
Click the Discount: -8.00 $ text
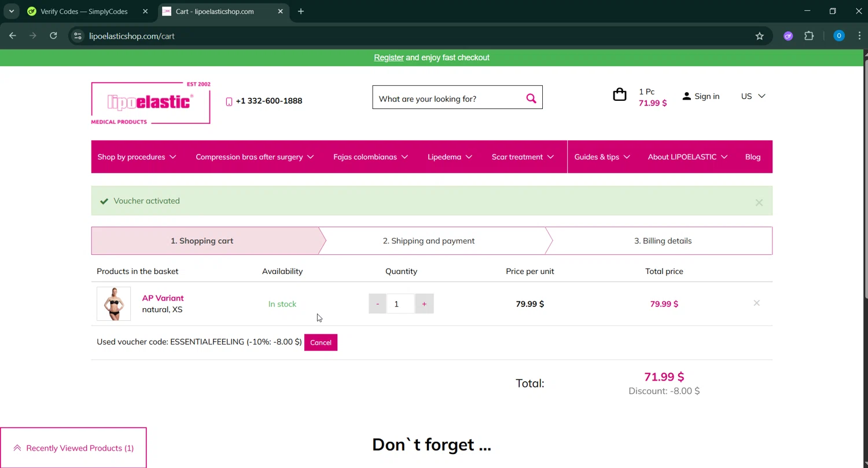tap(664, 391)
